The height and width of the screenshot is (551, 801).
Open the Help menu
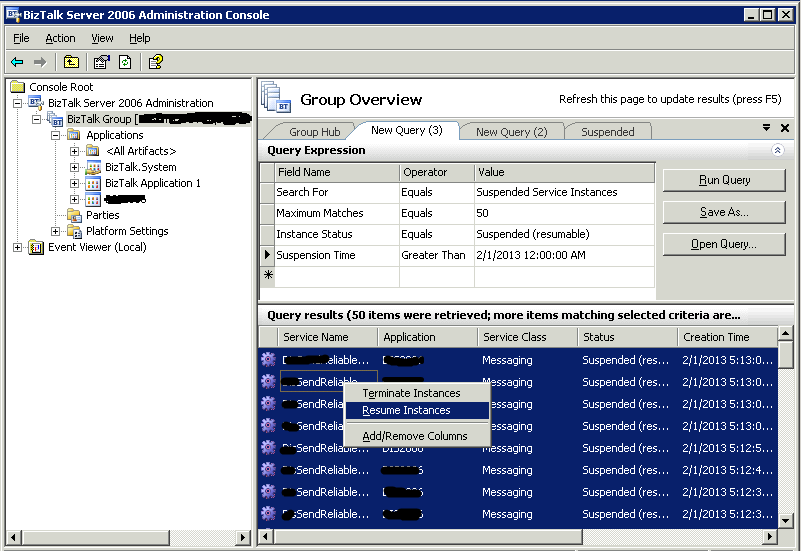[x=139, y=38]
